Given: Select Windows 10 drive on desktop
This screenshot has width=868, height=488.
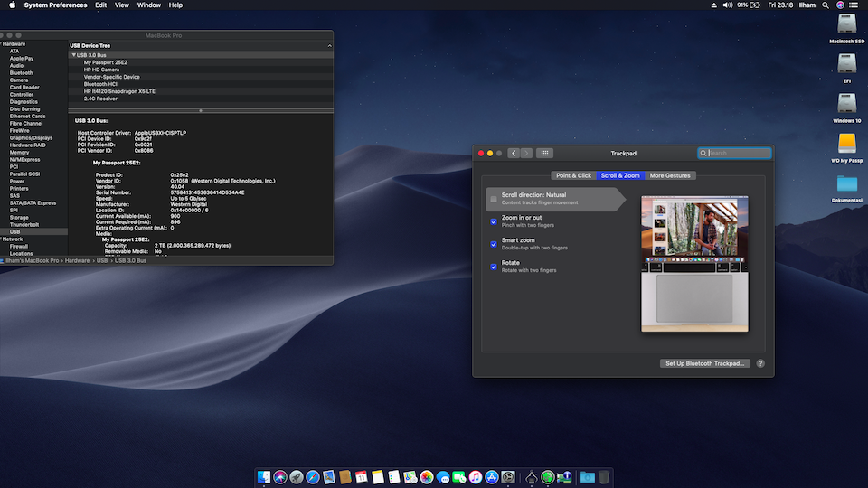Looking at the screenshot, I should (846, 105).
